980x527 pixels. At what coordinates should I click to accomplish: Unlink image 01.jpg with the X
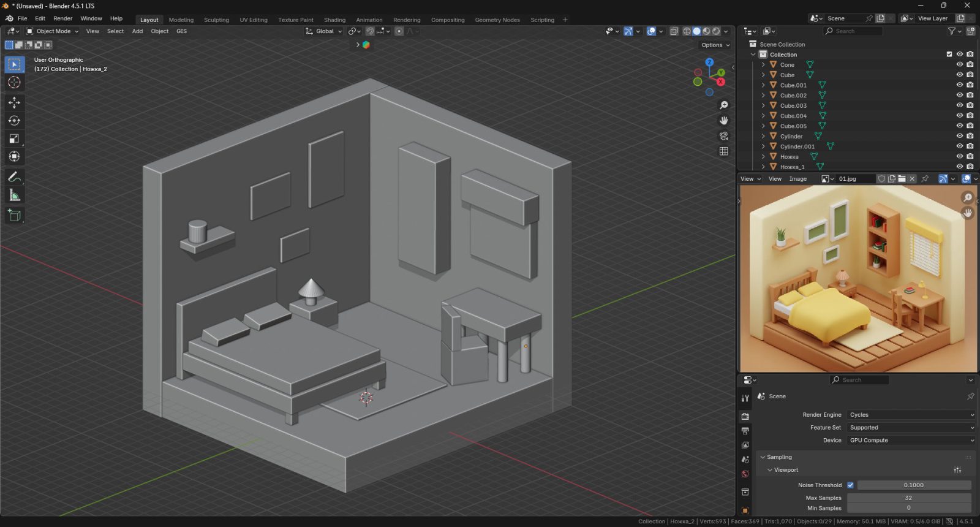(912, 179)
